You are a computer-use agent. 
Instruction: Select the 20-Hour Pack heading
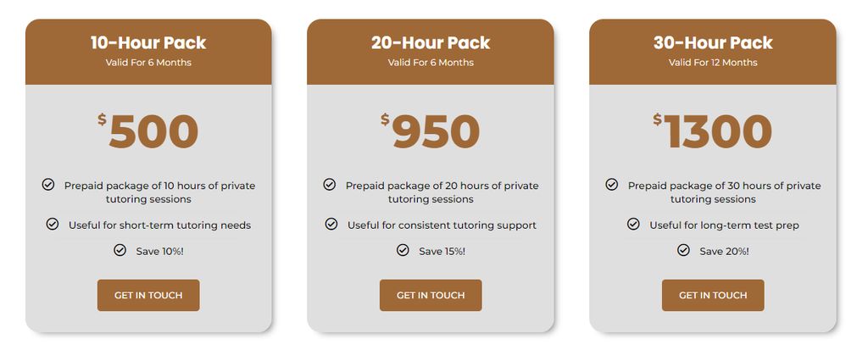(431, 43)
